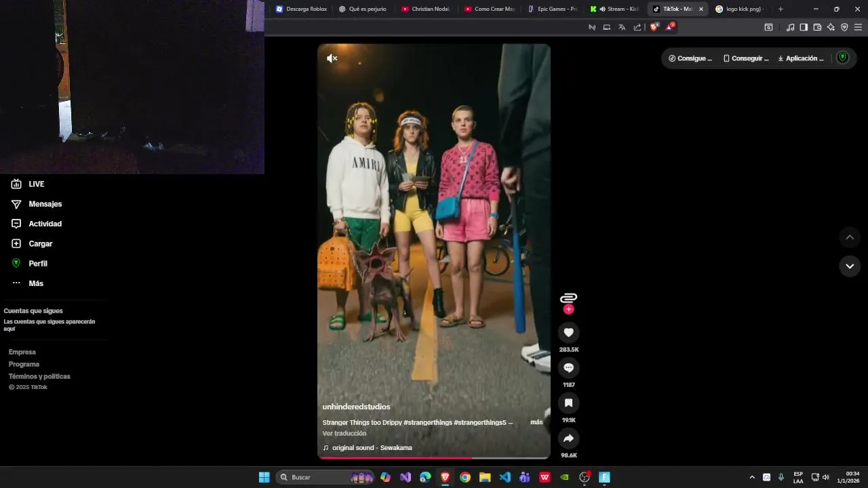Open the Windows Start menu
Image resolution: width=868 pixels, height=488 pixels.
(x=264, y=477)
